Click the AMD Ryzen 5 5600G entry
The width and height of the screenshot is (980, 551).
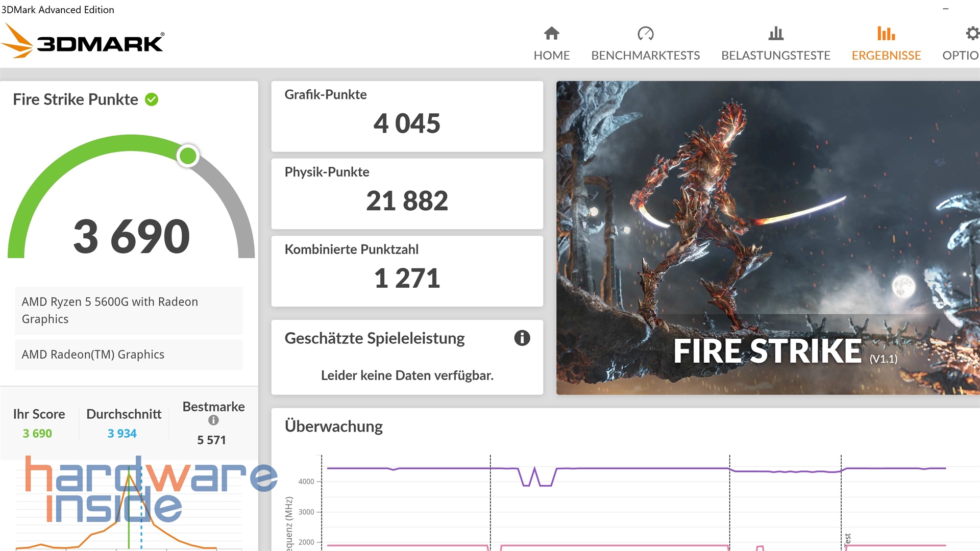[x=128, y=310]
